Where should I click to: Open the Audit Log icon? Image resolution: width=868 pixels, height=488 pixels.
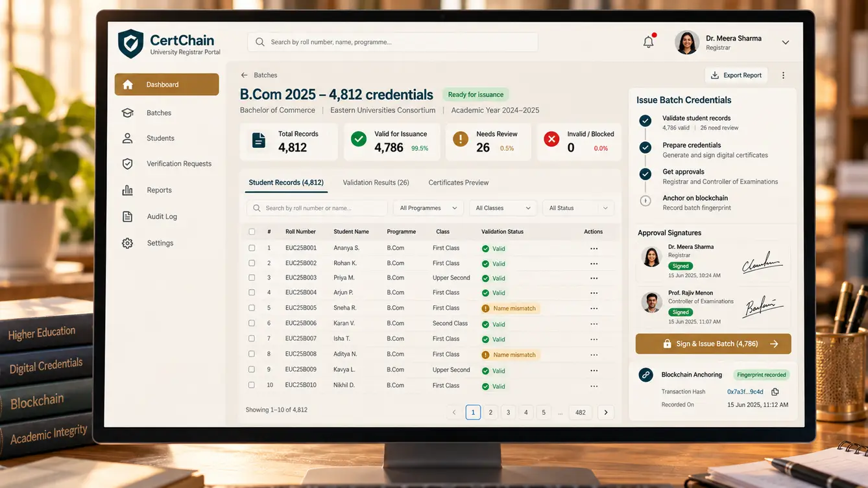(128, 216)
